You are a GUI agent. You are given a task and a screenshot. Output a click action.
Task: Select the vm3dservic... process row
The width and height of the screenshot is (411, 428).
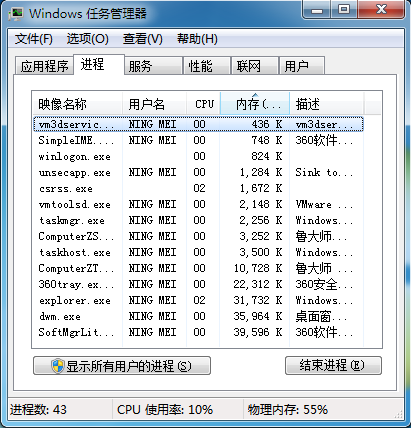click(x=198, y=124)
